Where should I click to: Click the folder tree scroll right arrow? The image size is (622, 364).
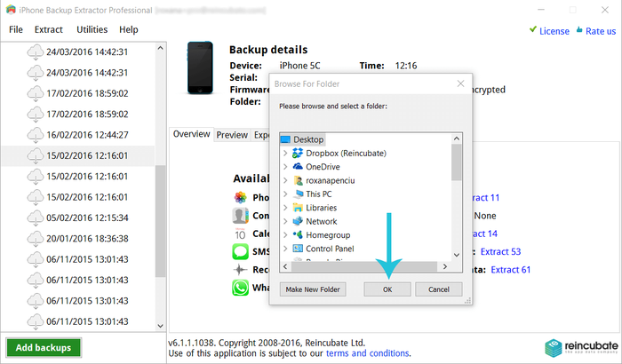pos(445,266)
